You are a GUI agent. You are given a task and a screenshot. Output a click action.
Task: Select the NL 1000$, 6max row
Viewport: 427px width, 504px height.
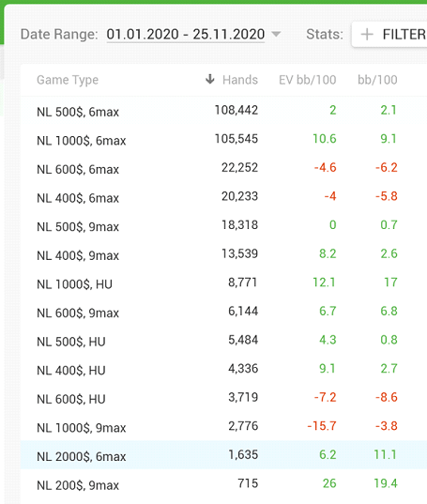[x=223, y=139]
